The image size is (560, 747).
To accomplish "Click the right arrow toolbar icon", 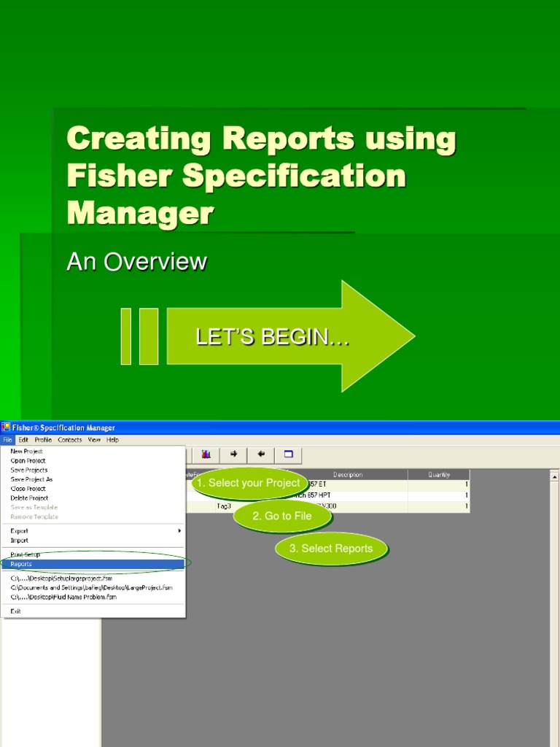I will [233, 454].
